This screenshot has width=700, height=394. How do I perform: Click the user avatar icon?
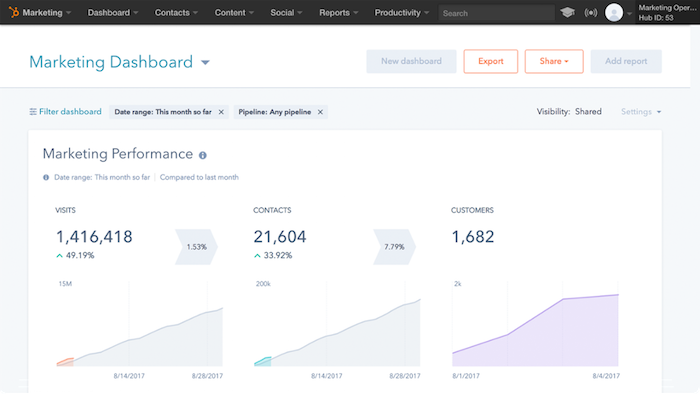click(614, 12)
